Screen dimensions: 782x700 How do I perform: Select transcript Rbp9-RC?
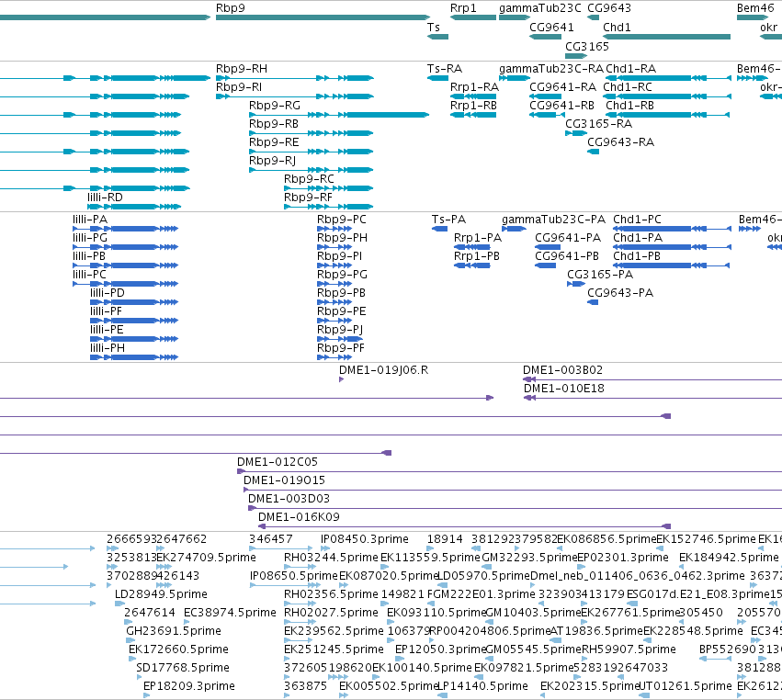click(x=329, y=188)
